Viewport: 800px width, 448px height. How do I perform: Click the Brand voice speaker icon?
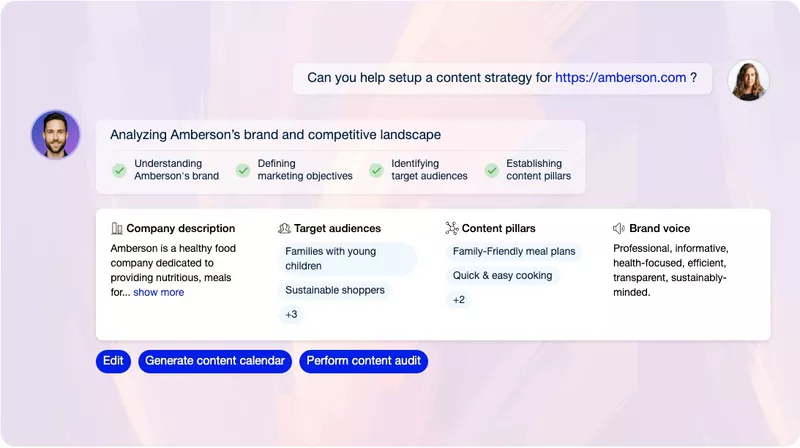(x=619, y=228)
